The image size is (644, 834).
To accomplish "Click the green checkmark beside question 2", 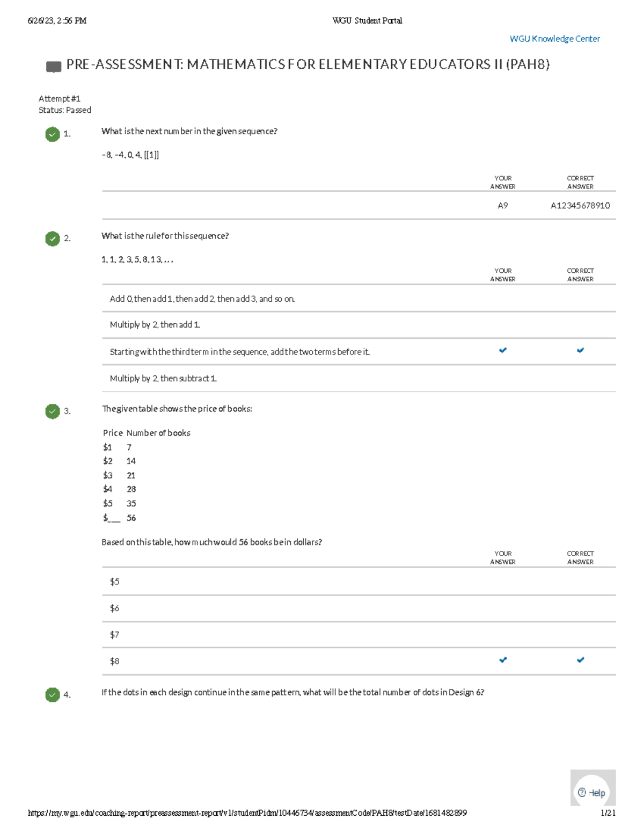I will 53,238.
